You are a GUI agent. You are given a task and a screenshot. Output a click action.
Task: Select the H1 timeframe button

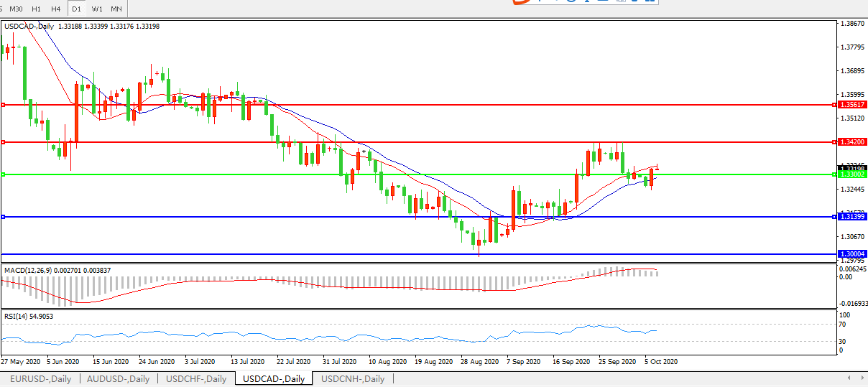[36, 9]
